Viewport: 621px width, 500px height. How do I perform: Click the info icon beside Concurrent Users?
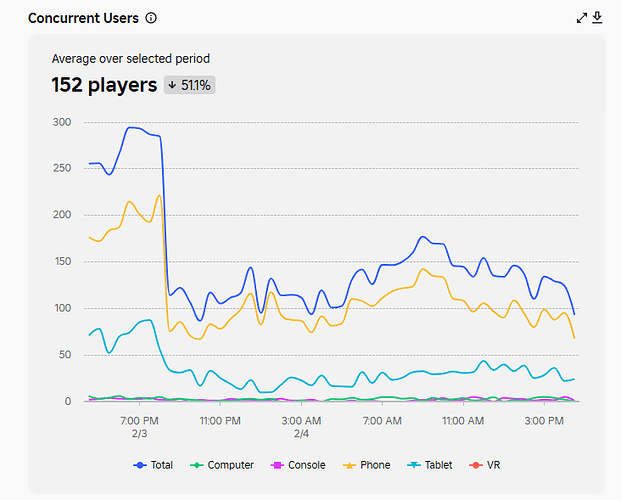(x=151, y=18)
